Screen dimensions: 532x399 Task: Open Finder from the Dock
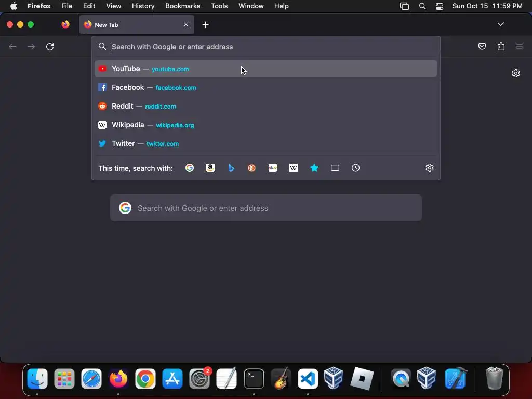pos(37,379)
